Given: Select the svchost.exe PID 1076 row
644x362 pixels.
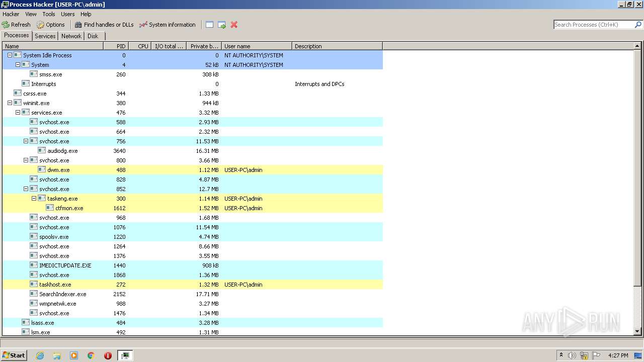Looking at the screenshot, I should [x=193, y=227].
